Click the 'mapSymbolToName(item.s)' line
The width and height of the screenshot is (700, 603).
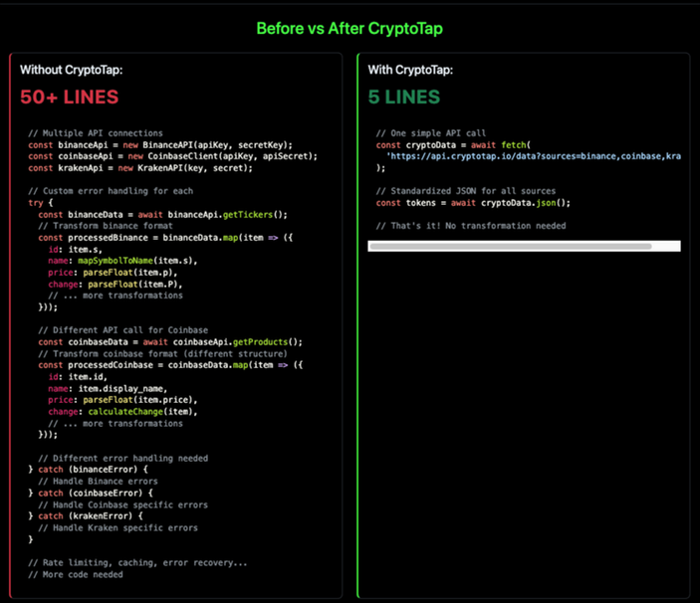[122, 261]
